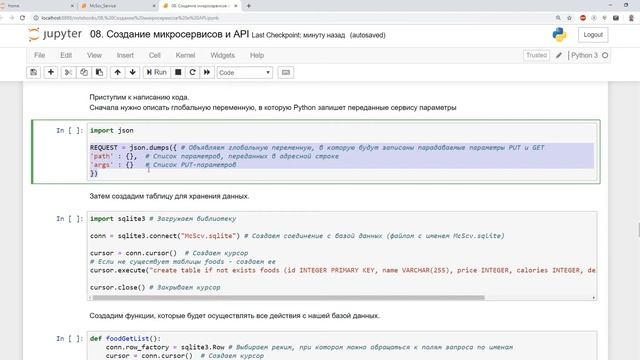This screenshot has width=640, height=360.
Task: Restart kernel and run all cells icon
Action: tap(207, 72)
